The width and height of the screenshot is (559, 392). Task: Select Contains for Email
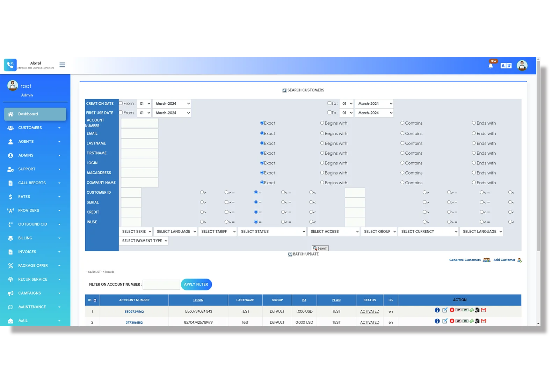[x=402, y=133]
